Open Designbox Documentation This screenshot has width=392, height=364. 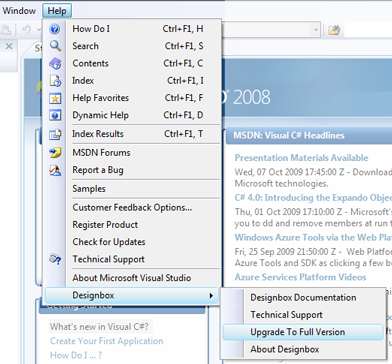click(x=303, y=298)
